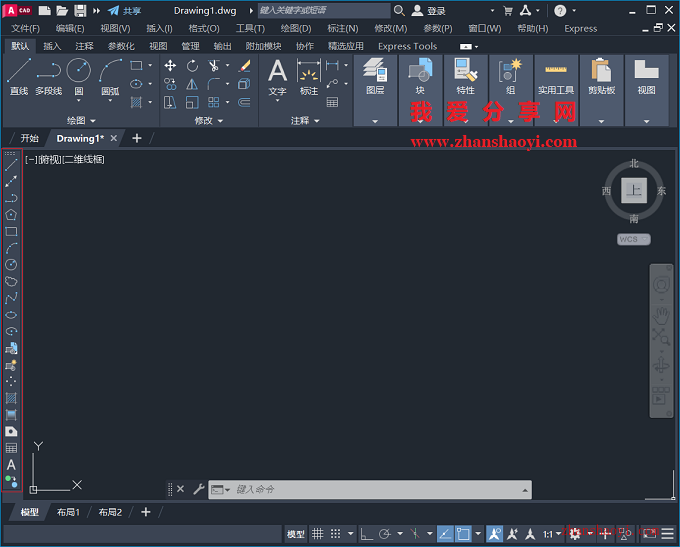The width and height of the screenshot is (680, 547).
Task: Click the 登录 sign-in button
Action: coord(428,10)
